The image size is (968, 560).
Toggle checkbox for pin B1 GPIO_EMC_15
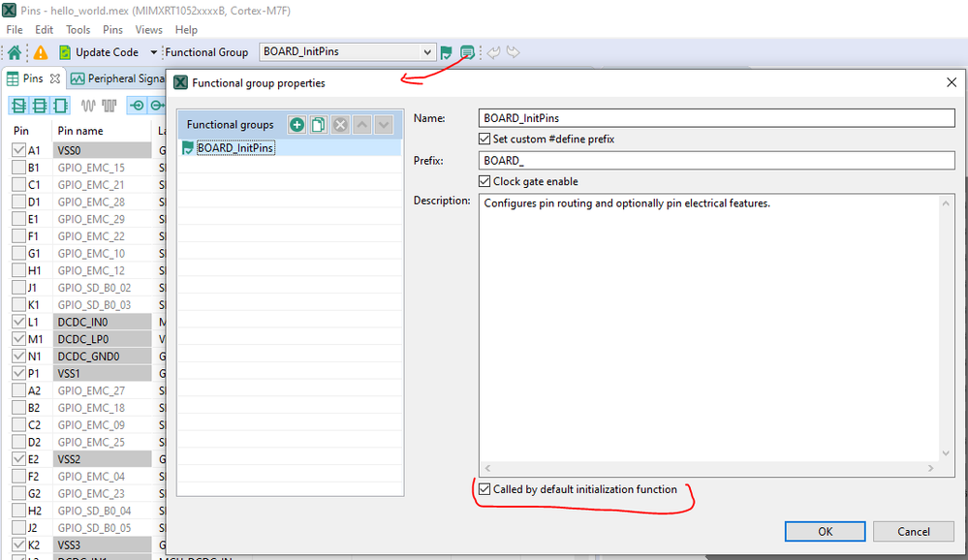[18, 168]
